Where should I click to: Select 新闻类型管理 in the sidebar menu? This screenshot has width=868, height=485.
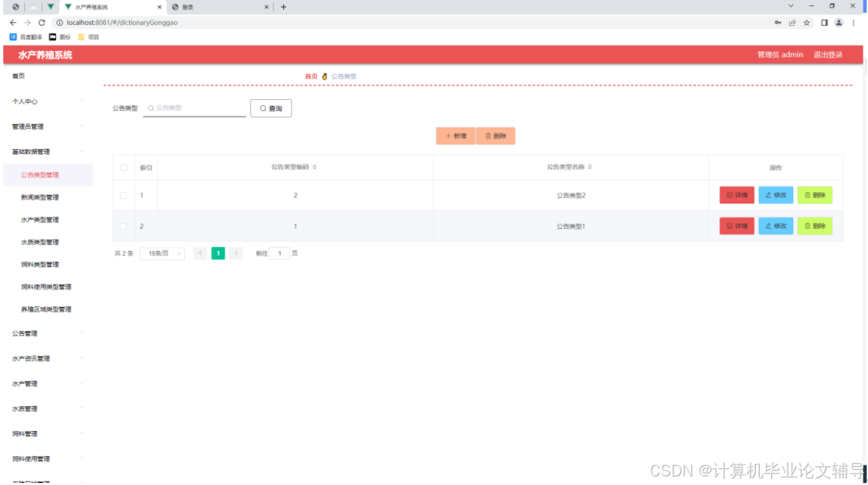point(39,196)
